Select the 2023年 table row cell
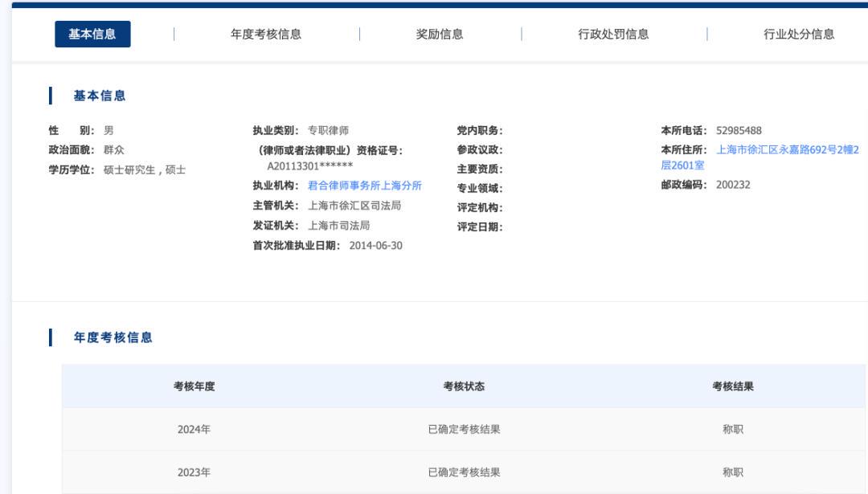Screen dimensions: 868x494 [x=194, y=472]
